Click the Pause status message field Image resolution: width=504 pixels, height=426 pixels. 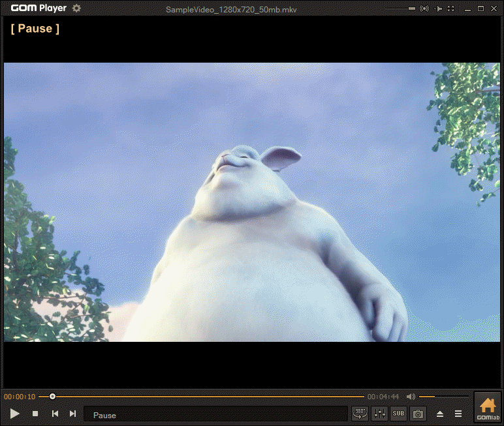[215, 414]
